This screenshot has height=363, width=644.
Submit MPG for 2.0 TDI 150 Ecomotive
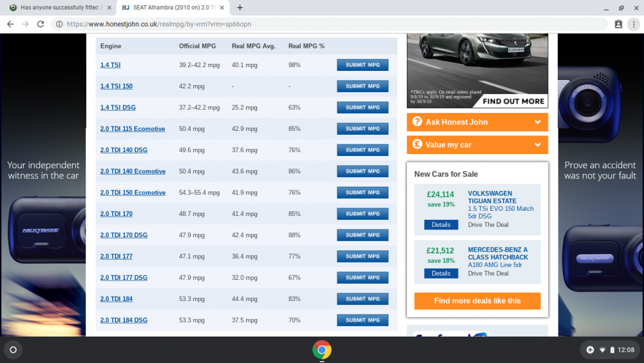tap(363, 192)
